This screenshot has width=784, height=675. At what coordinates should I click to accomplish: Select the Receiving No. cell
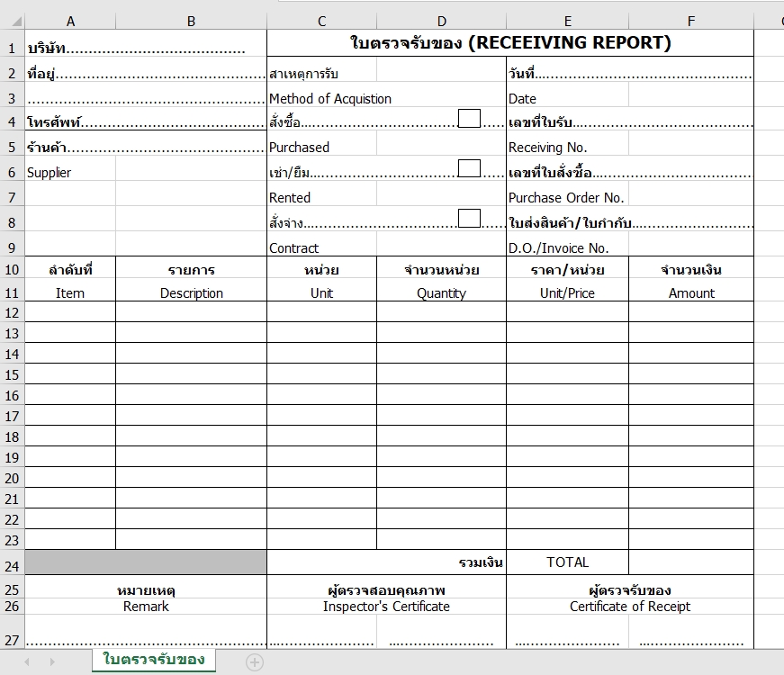(567, 143)
